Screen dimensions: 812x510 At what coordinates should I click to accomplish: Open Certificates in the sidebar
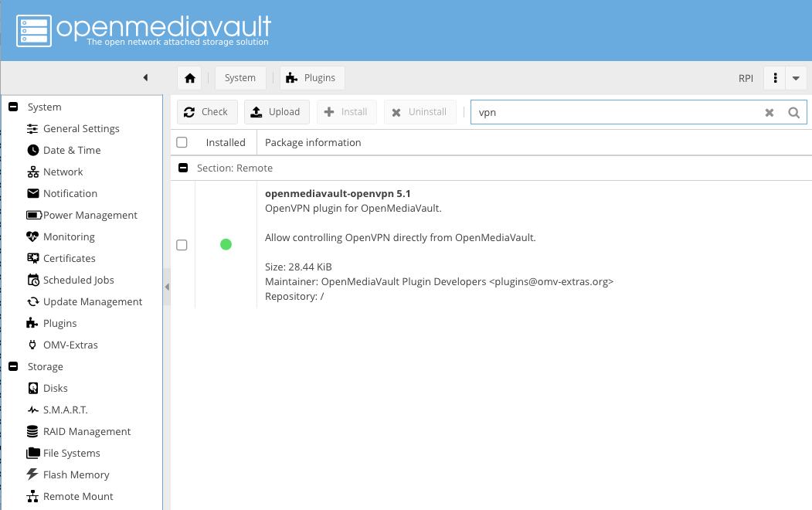click(x=70, y=258)
